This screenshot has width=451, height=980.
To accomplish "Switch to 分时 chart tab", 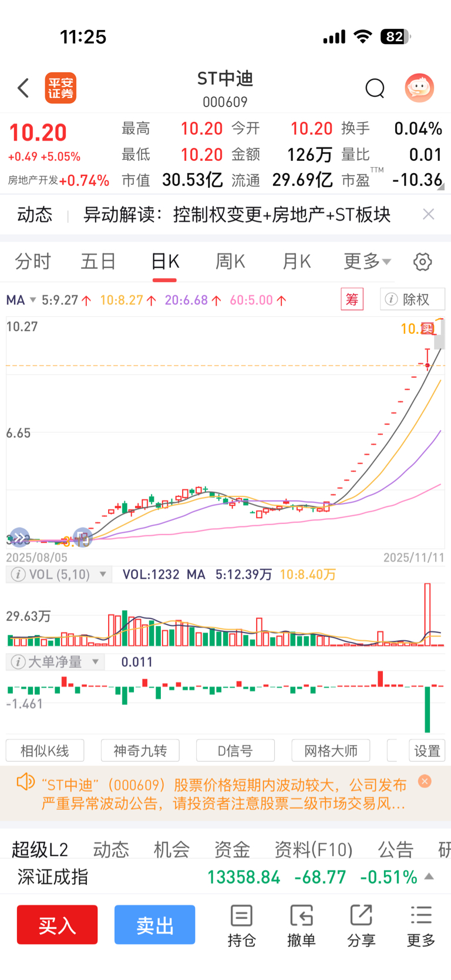I will [x=33, y=261].
